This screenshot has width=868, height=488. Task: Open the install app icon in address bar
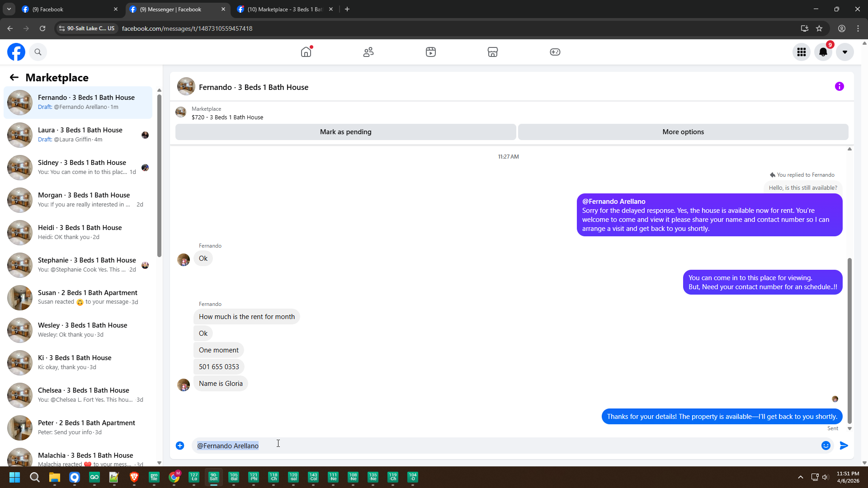pyautogui.click(x=804, y=28)
